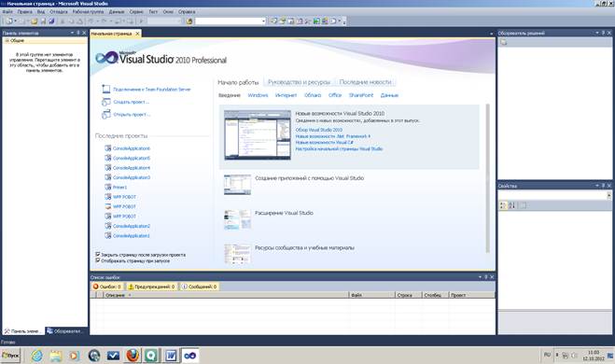Click the Word icon in the taskbar
This screenshot has height=364, width=615.
(171, 356)
